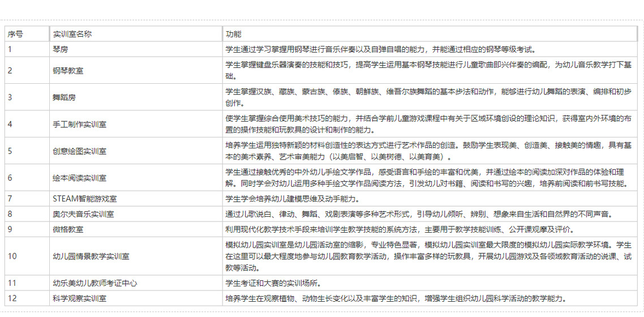Select the 幼儿园情景教学实训室 cell
Viewport: 644px width, 317px height.
(x=91, y=256)
